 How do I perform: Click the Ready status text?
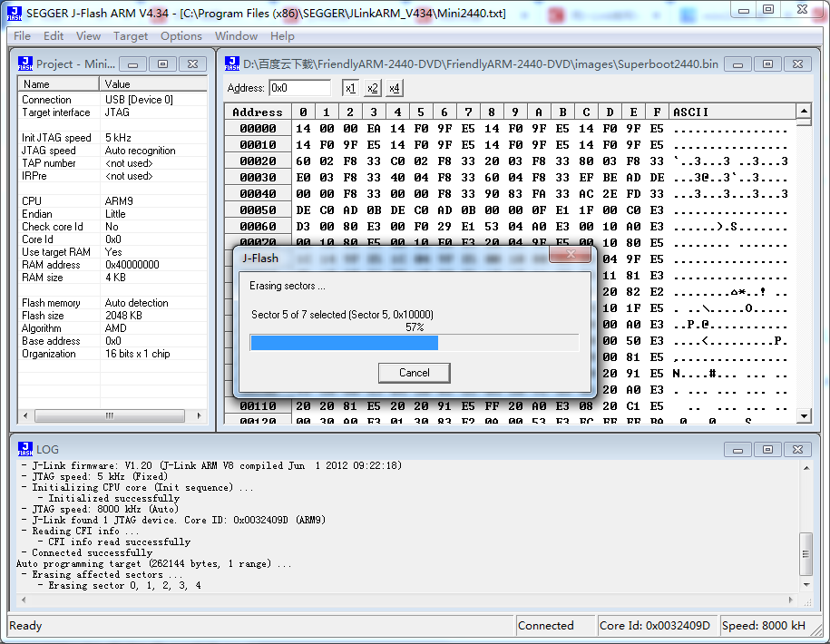25,626
